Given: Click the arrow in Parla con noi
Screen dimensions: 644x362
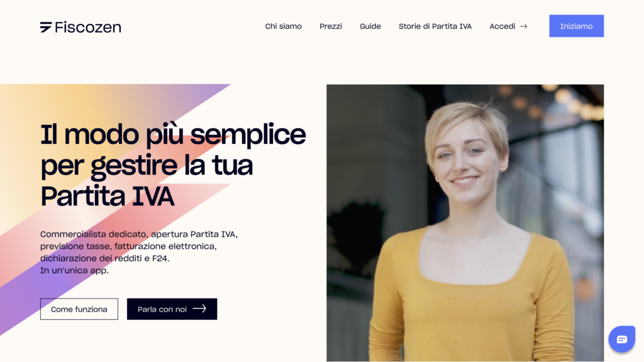Looking at the screenshot, I should click(199, 309).
